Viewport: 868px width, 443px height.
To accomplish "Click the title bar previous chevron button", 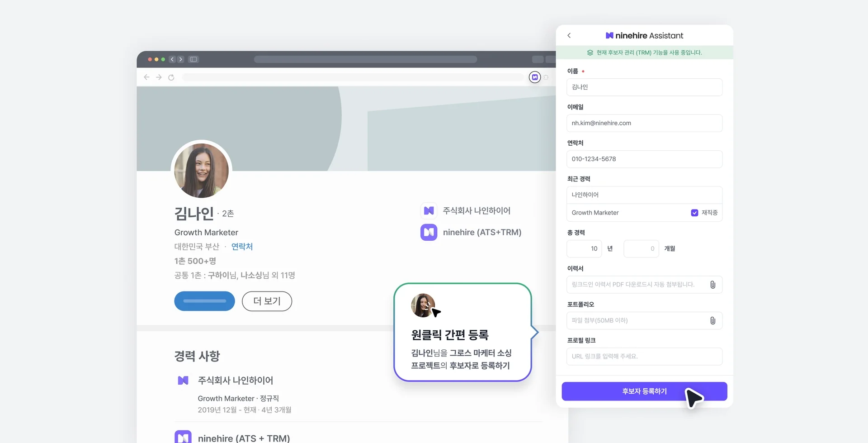I will tap(172, 59).
